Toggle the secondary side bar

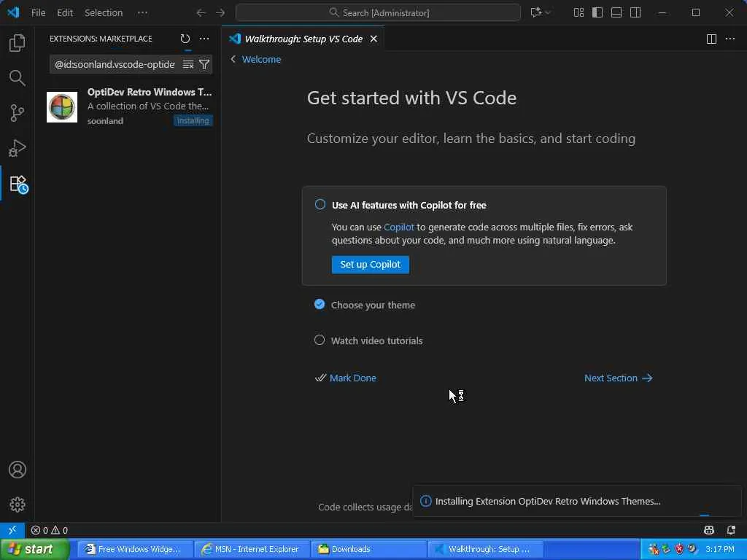click(x=635, y=13)
